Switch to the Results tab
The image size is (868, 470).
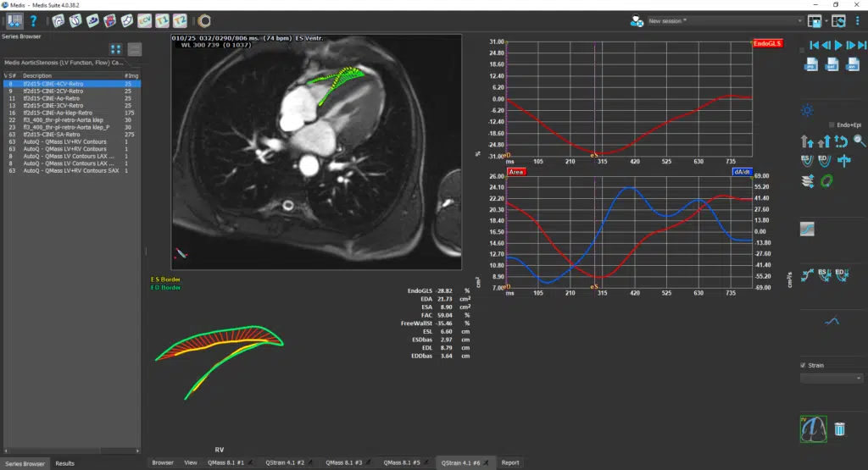[x=65, y=463]
